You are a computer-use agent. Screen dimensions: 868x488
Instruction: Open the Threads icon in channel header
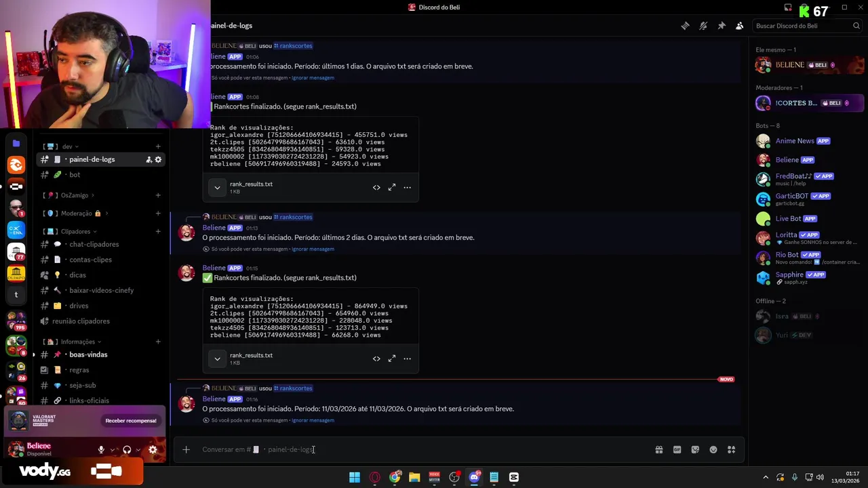(x=686, y=26)
